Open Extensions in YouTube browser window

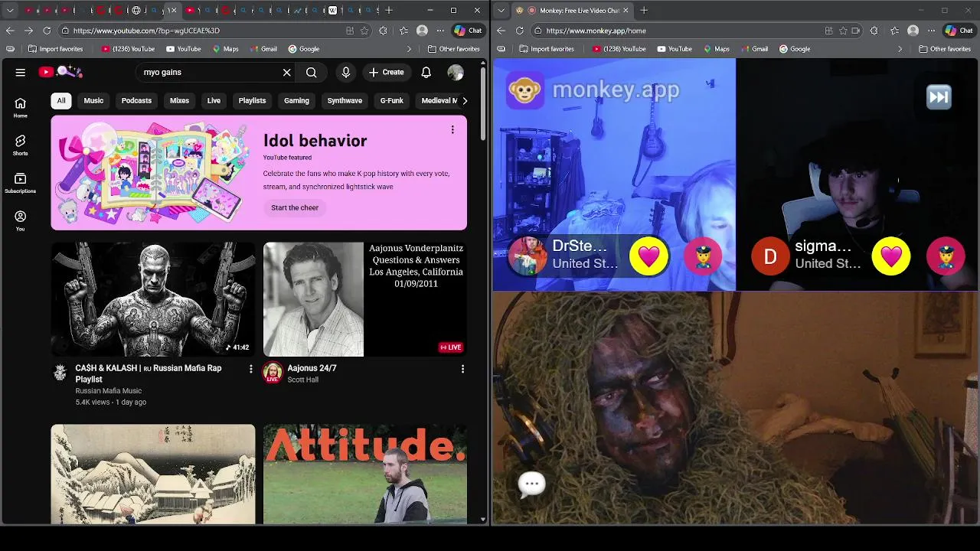point(383,31)
